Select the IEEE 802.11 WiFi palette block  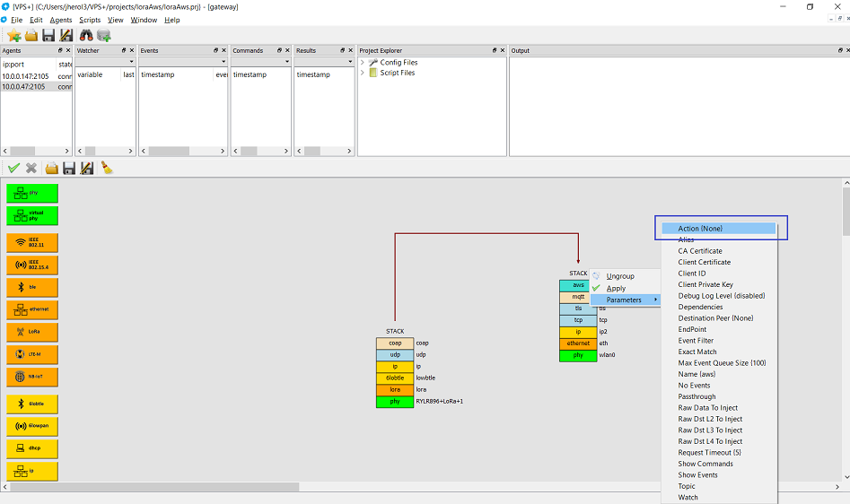point(32,242)
